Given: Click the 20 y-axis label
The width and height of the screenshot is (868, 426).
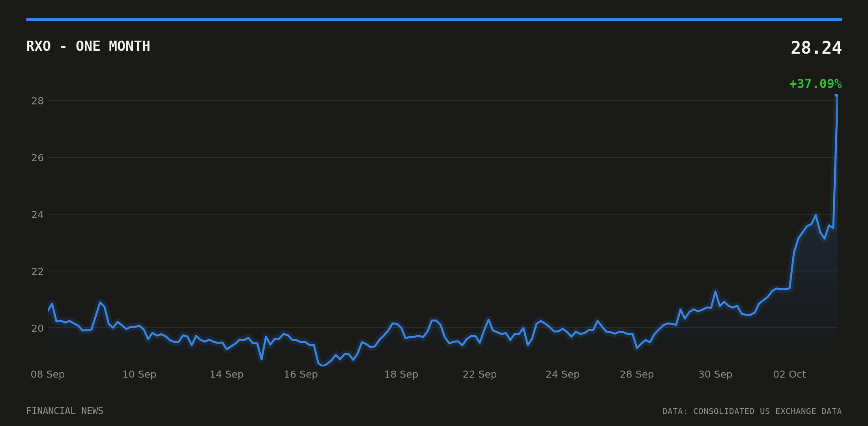Looking at the screenshot, I should [37, 328].
